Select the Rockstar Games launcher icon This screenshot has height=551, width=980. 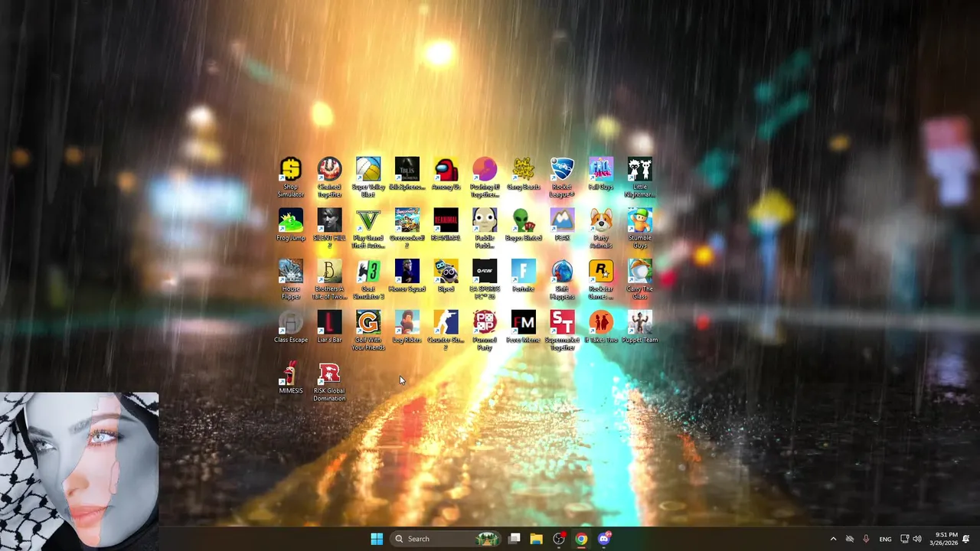(x=601, y=279)
